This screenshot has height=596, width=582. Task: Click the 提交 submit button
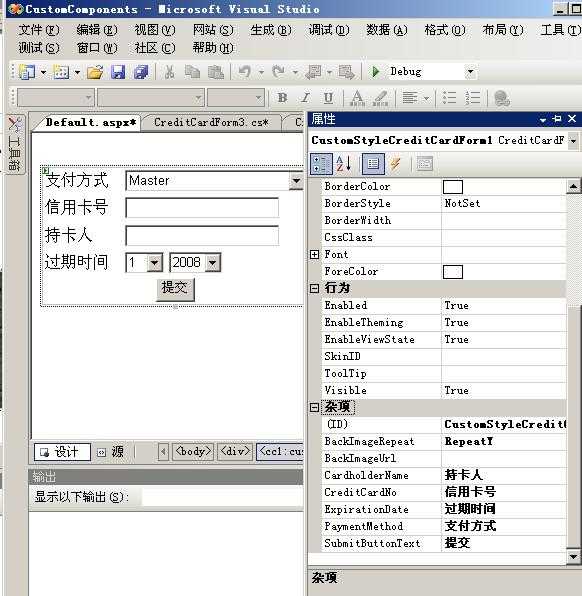pos(175,289)
